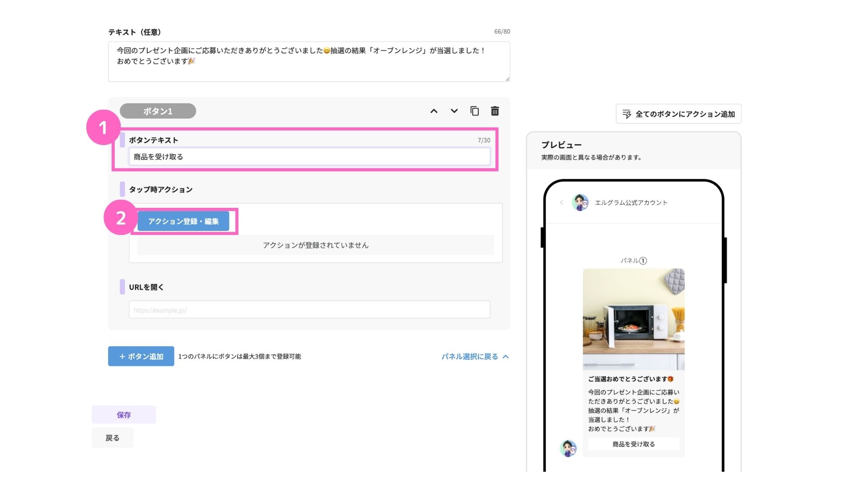Click the アクションが登録されていません message
This screenshot has width=868, height=488.
pyautogui.click(x=316, y=245)
